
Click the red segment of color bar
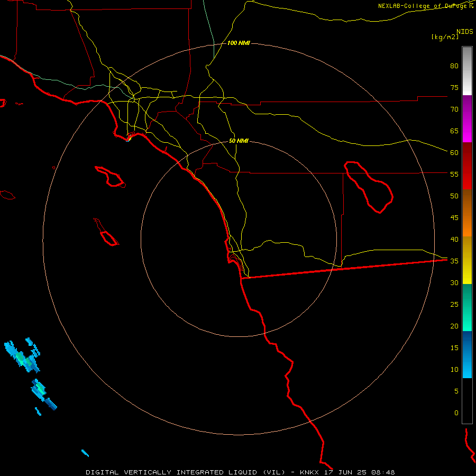pos(467,166)
